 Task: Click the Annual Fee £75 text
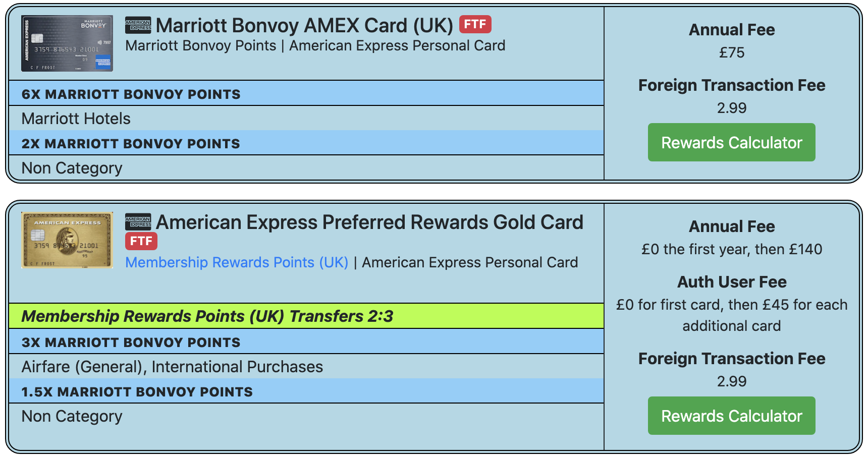coord(732,52)
